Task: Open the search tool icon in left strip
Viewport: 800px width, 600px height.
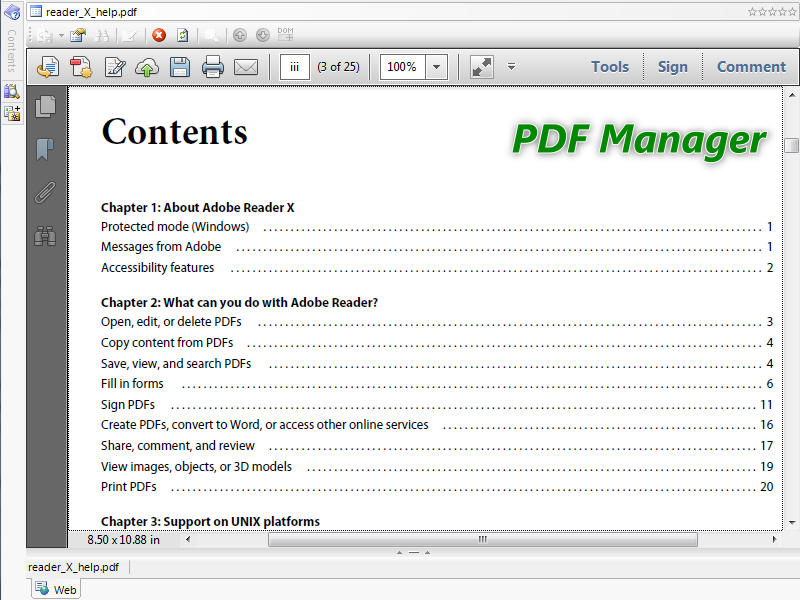Action: pos(12,91)
